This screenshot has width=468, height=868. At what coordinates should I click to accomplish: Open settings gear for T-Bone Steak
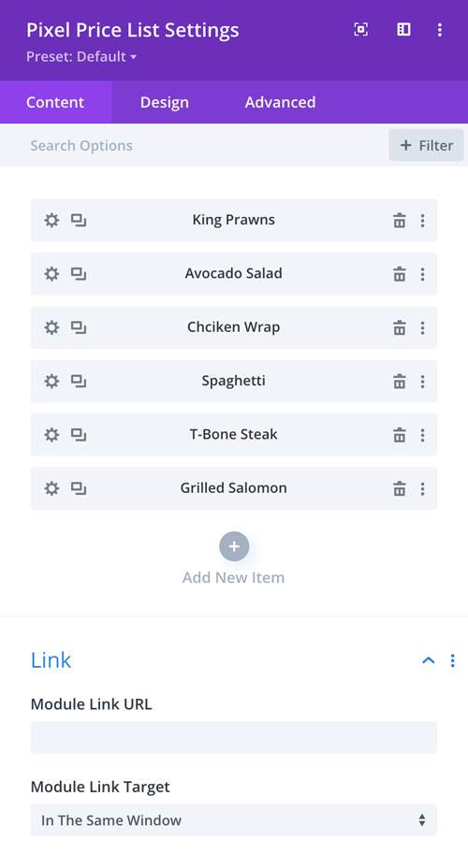(x=51, y=435)
